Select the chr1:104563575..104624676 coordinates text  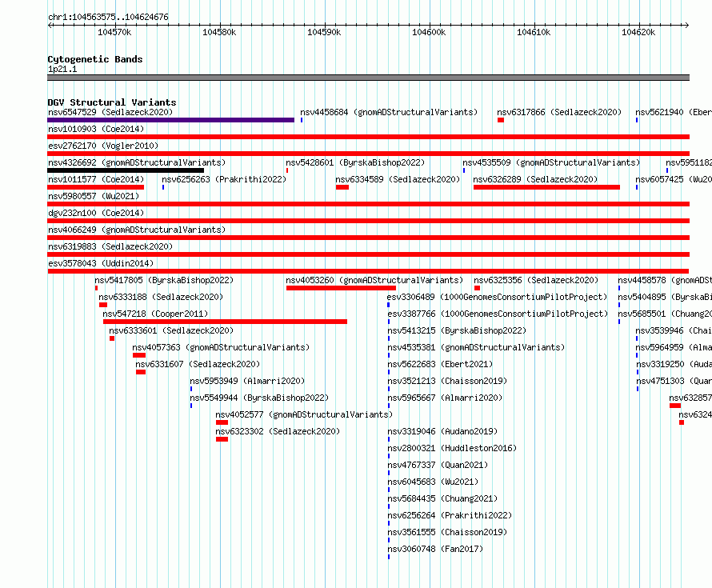coord(108,18)
